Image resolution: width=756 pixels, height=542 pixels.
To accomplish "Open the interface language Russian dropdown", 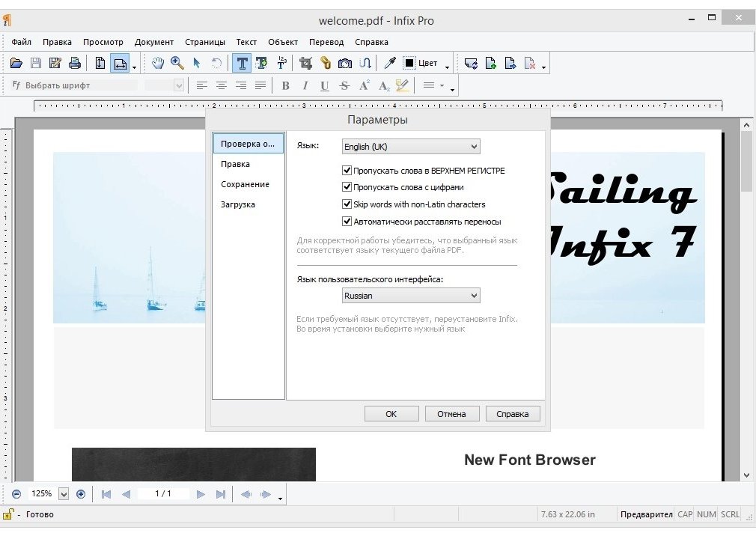I will click(411, 296).
